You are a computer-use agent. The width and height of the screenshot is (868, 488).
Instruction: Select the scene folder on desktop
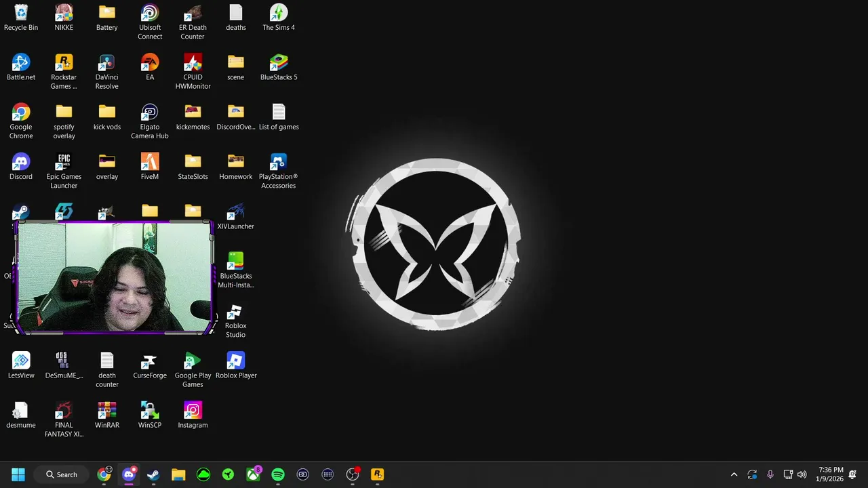click(236, 67)
